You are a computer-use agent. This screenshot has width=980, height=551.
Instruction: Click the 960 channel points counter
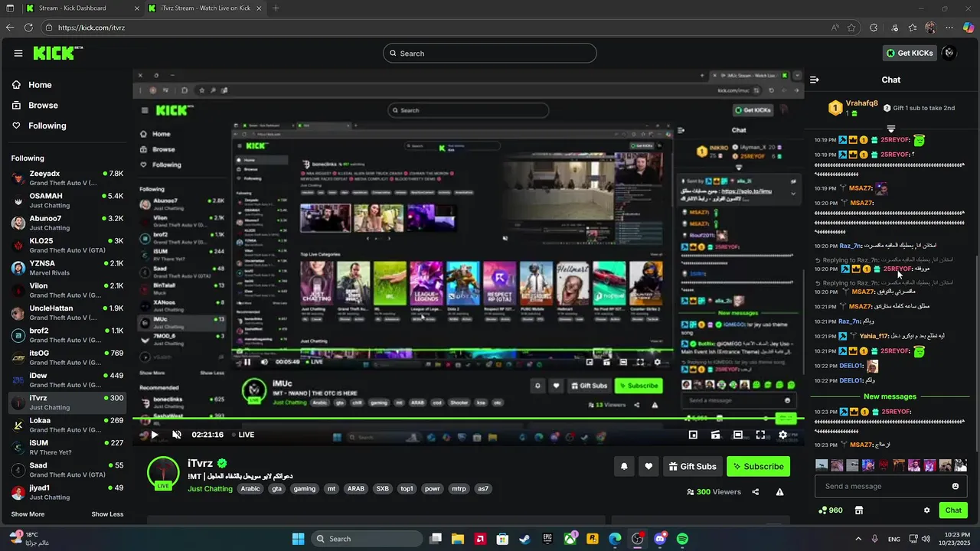coord(830,510)
